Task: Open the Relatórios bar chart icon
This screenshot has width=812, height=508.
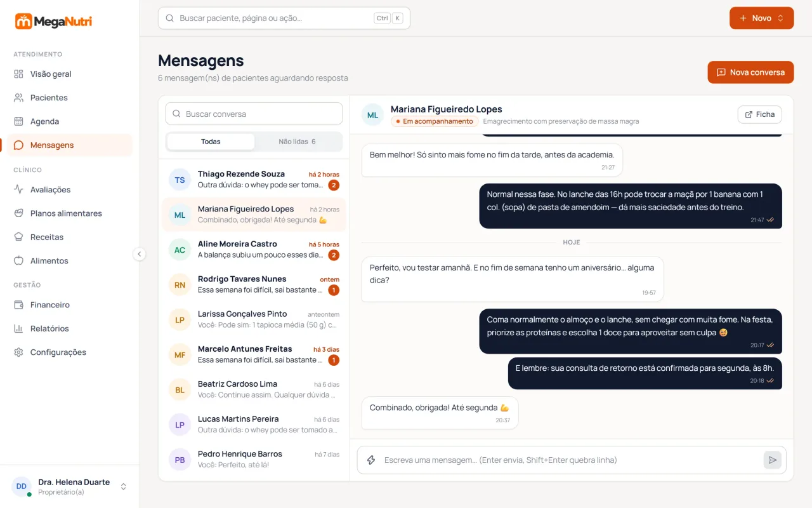Action: coord(18,329)
